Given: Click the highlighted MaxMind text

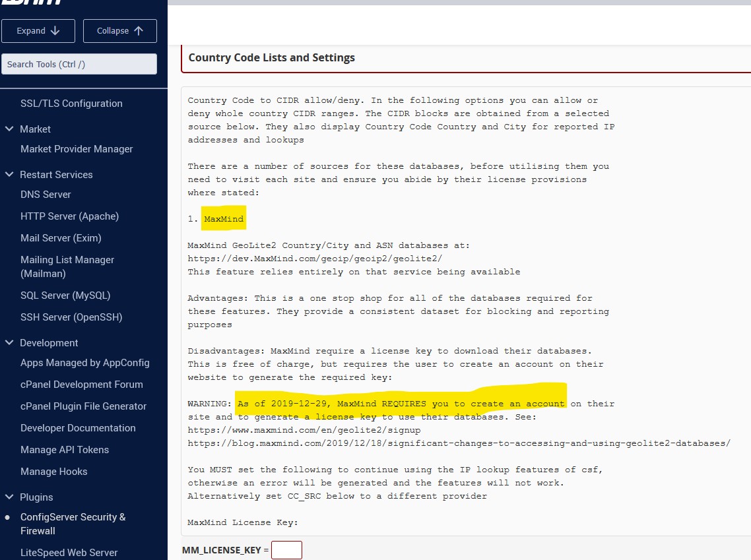Looking at the screenshot, I should tap(224, 219).
